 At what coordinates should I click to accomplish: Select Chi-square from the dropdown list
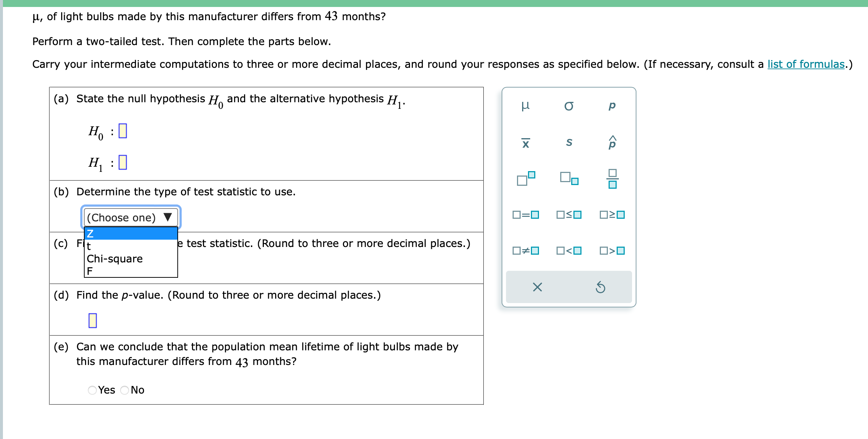click(x=114, y=259)
